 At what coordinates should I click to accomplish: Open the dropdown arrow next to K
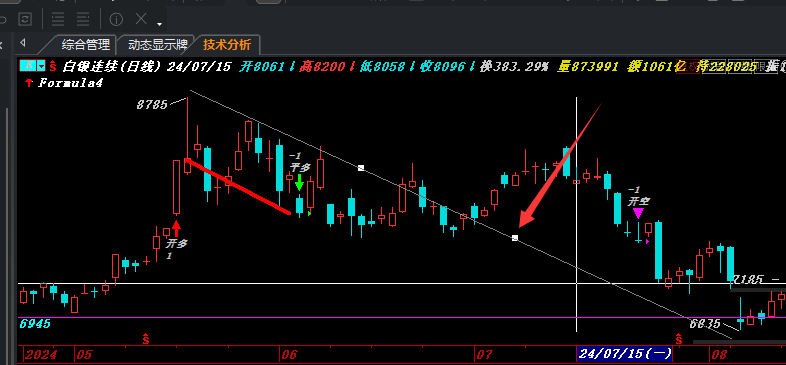(41, 66)
